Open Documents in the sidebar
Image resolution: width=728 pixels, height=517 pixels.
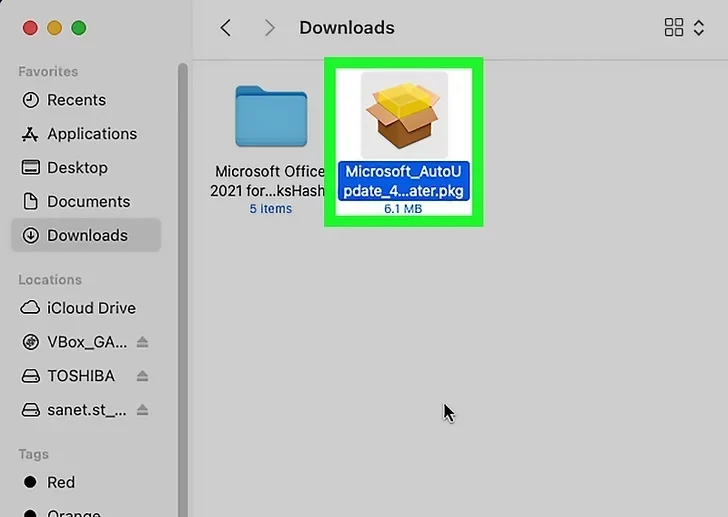(86, 201)
